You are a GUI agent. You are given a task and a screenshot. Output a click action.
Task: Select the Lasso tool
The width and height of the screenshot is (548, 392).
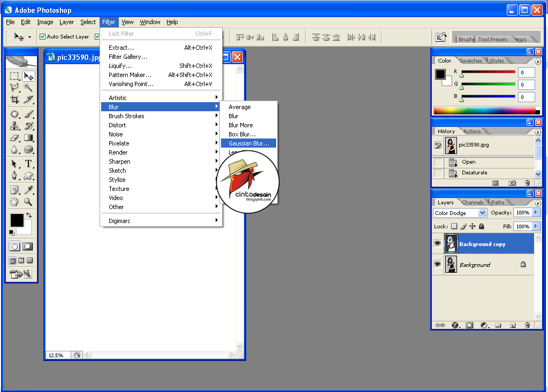click(x=14, y=87)
